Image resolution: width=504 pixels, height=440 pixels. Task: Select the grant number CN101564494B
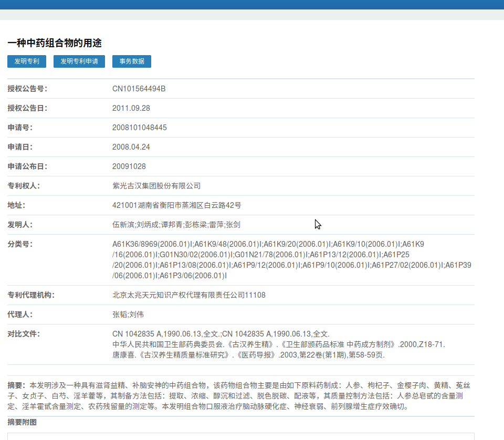(139, 89)
